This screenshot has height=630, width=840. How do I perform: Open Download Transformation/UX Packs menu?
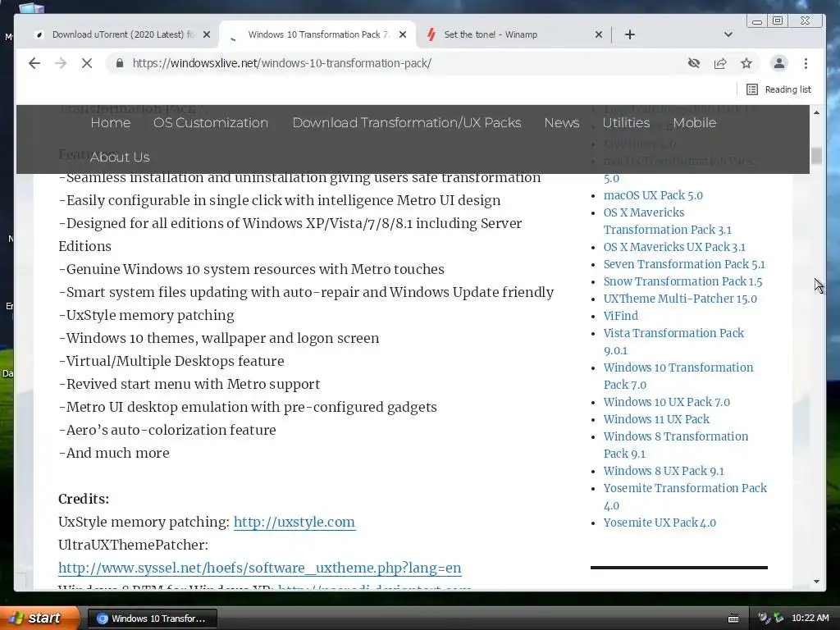coord(407,123)
